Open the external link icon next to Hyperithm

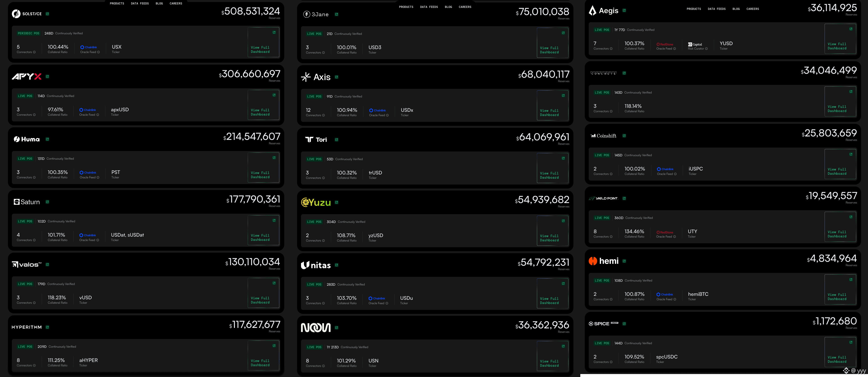(47, 327)
